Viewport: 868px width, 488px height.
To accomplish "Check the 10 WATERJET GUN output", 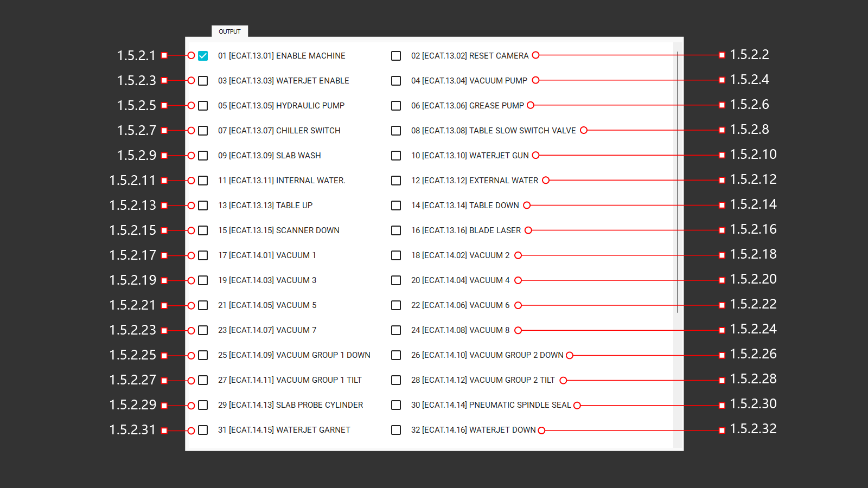I will click(396, 156).
